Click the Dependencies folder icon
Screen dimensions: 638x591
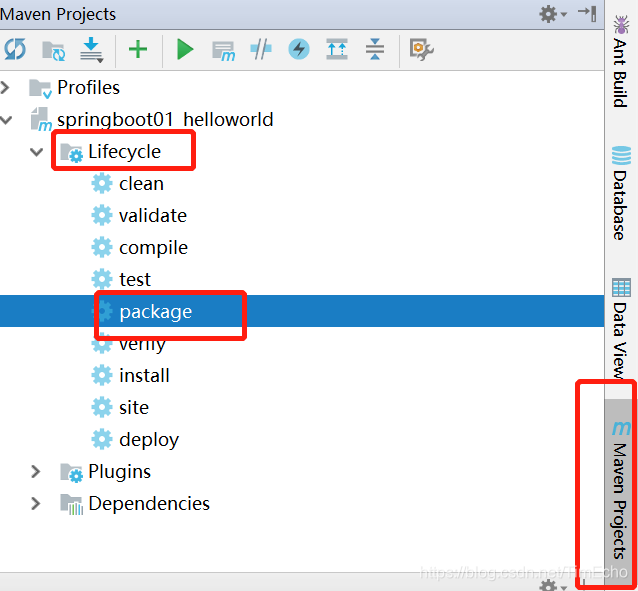pyautogui.click(x=72, y=505)
